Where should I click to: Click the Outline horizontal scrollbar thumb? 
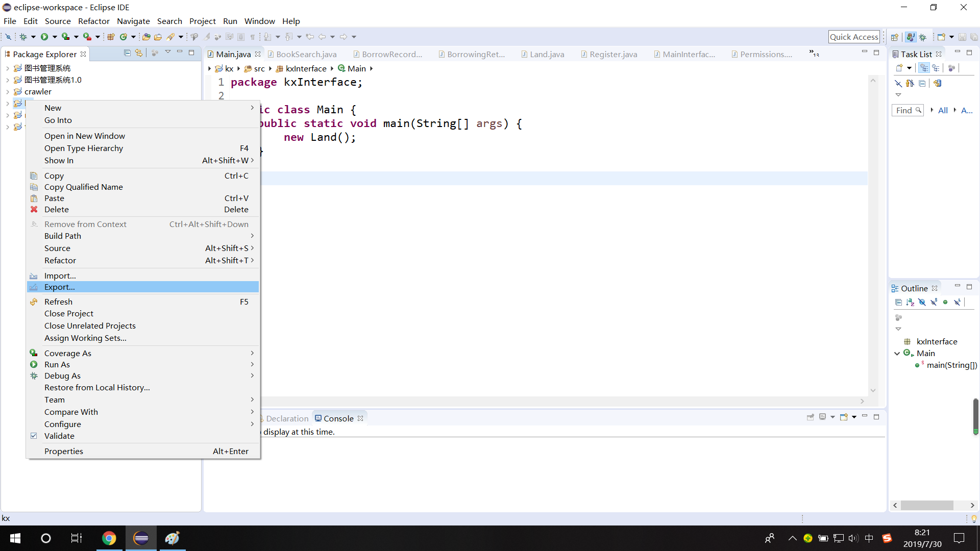click(x=926, y=505)
